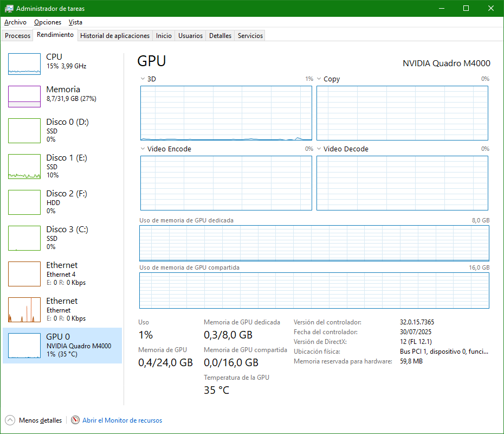
Task: Click the driver version 32.0.15.7365 value
Action: pos(417,322)
